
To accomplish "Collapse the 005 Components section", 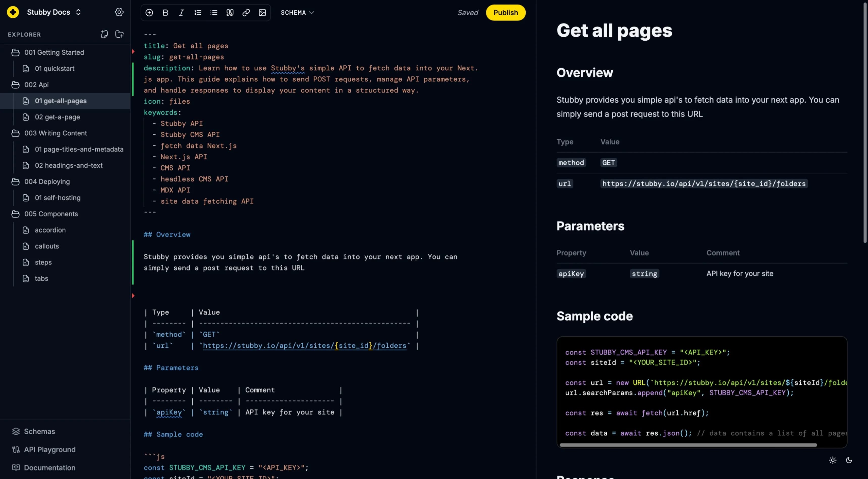I will [x=16, y=214].
